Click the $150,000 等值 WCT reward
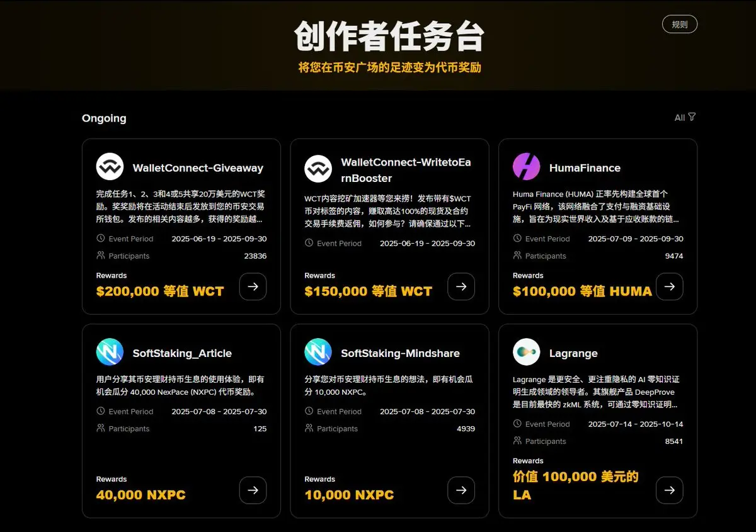Image resolution: width=756 pixels, height=532 pixels. tap(369, 291)
